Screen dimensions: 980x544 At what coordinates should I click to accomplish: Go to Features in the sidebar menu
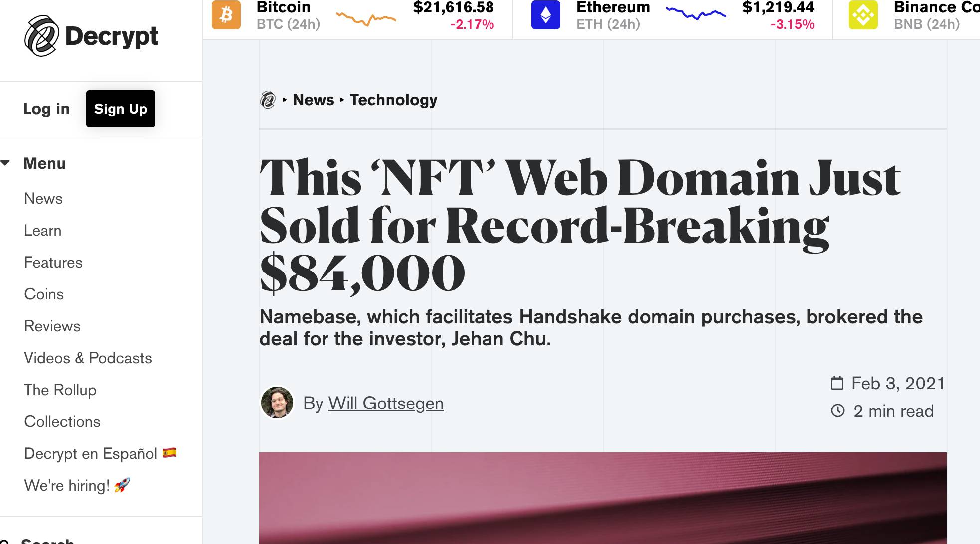point(53,263)
